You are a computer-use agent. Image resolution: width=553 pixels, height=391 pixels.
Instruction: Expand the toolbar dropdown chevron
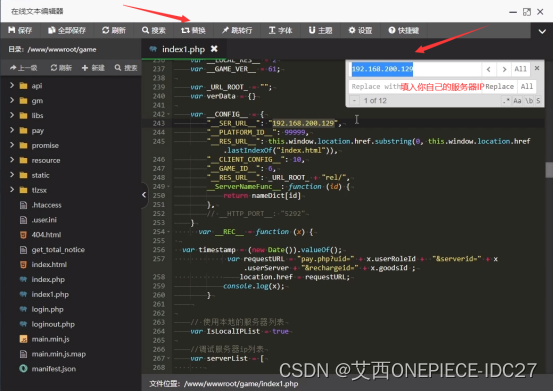542,31
